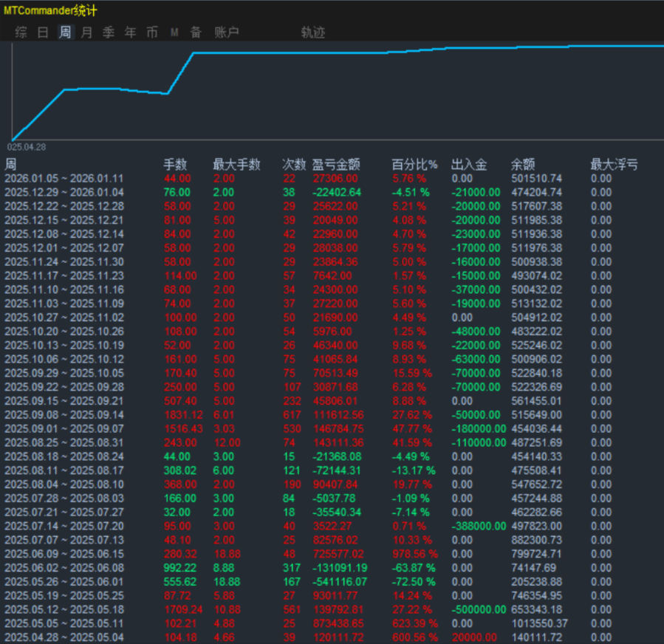Switch to the 综 summary tab
Screen dimensions: 664x644
21,32
